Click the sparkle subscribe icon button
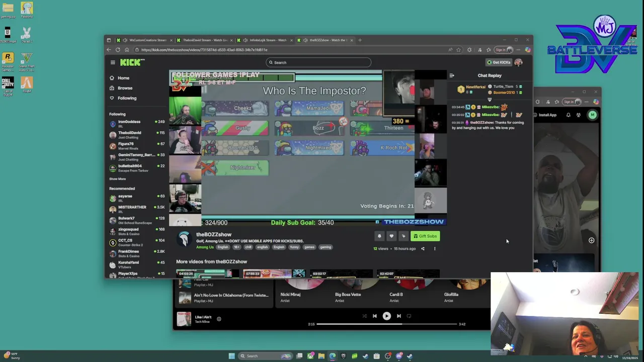This screenshot has width=644, height=362. (x=404, y=236)
